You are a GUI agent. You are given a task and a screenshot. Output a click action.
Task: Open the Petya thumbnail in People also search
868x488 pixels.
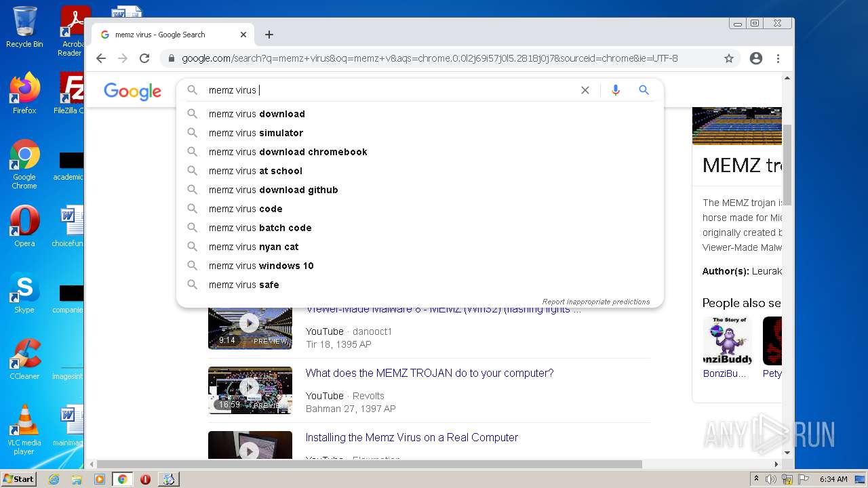pos(772,341)
